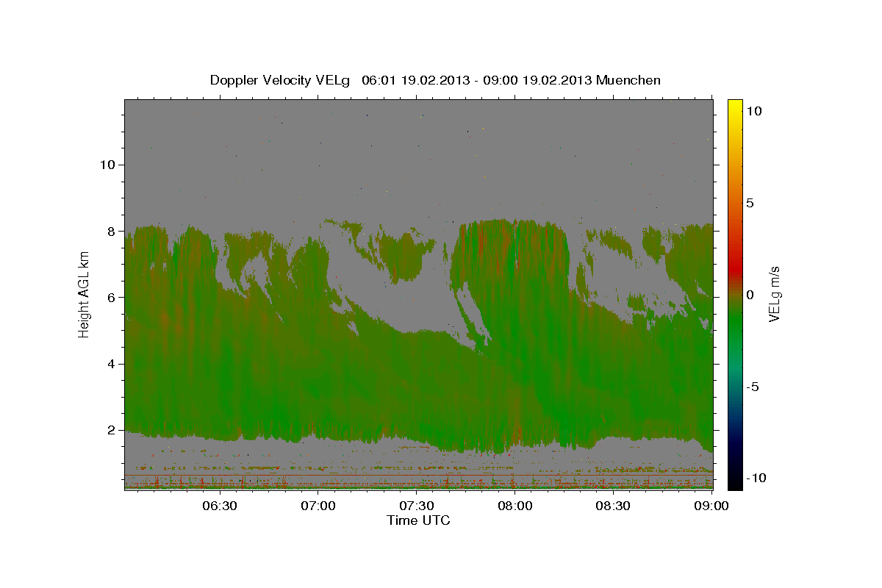The height and width of the screenshot is (588, 882).
Task: Click the black bottom of the colorbar
Action: pos(735,482)
